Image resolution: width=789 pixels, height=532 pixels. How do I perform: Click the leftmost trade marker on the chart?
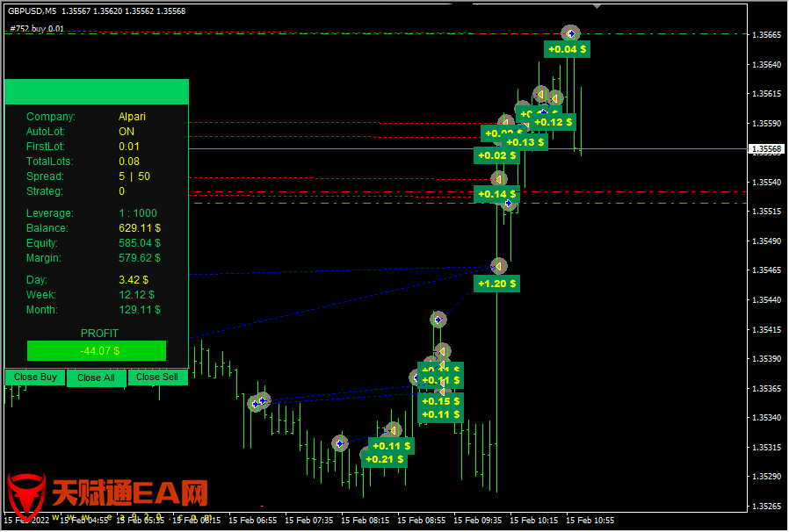coord(255,403)
